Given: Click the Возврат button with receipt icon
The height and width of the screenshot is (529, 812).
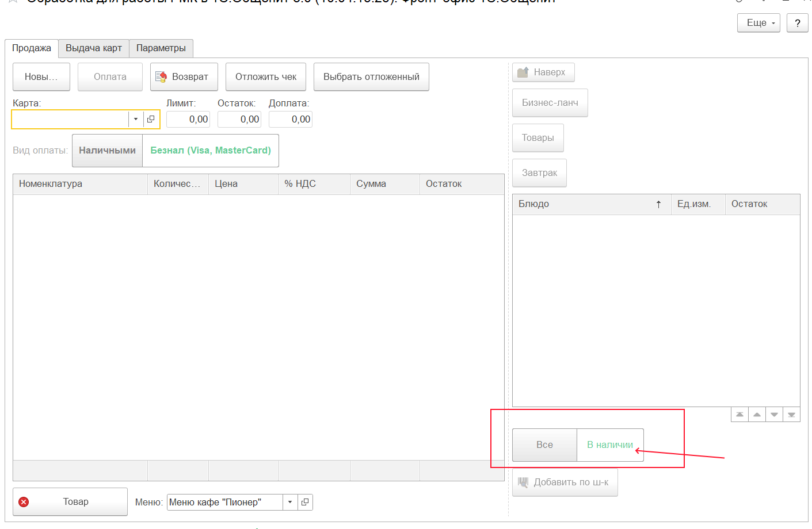Looking at the screenshot, I should 184,77.
